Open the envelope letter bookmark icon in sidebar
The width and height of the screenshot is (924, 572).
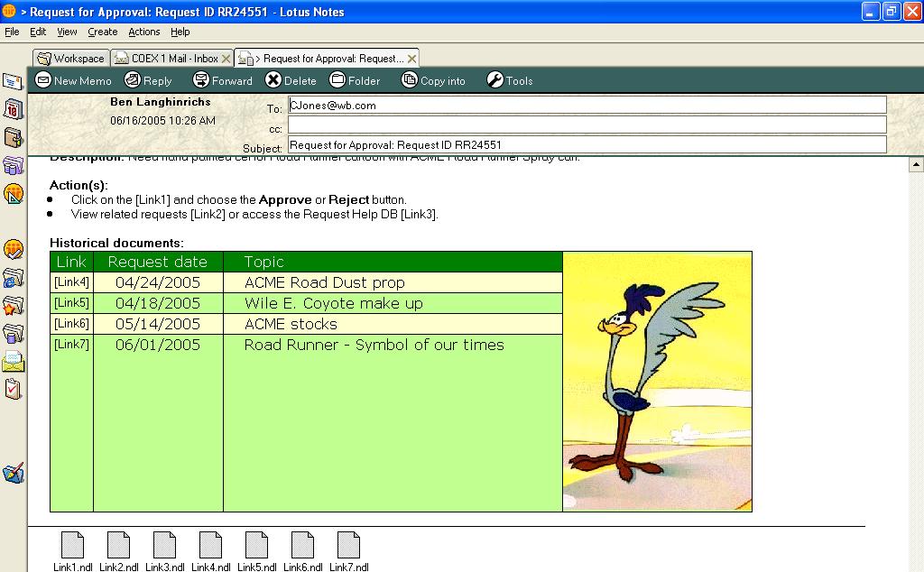click(x=13, y=361)
